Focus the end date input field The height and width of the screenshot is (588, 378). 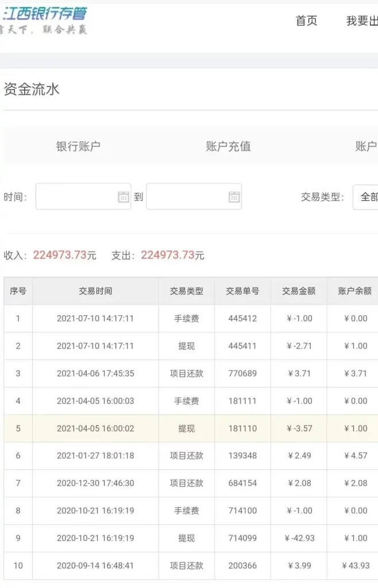tap(187, 197)
